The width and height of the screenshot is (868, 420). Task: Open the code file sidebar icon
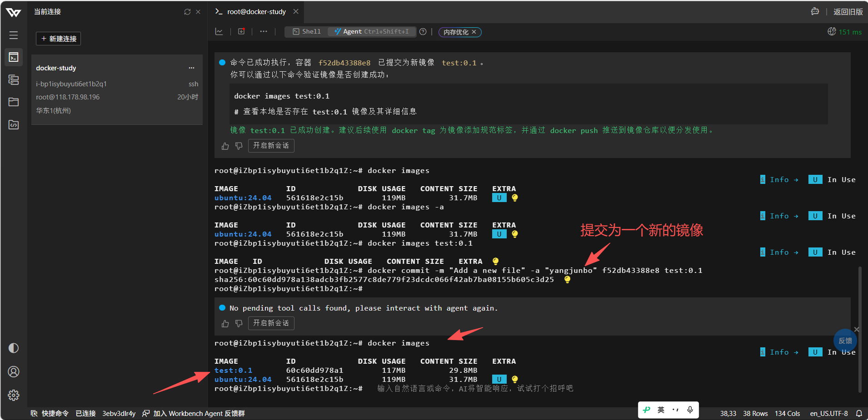coord(14,124)
